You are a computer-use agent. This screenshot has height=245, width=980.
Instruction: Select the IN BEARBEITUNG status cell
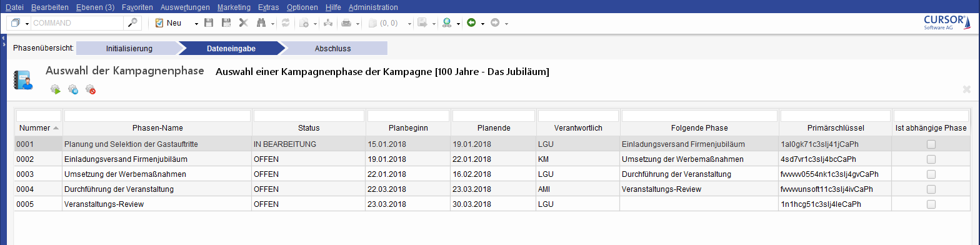309,144
